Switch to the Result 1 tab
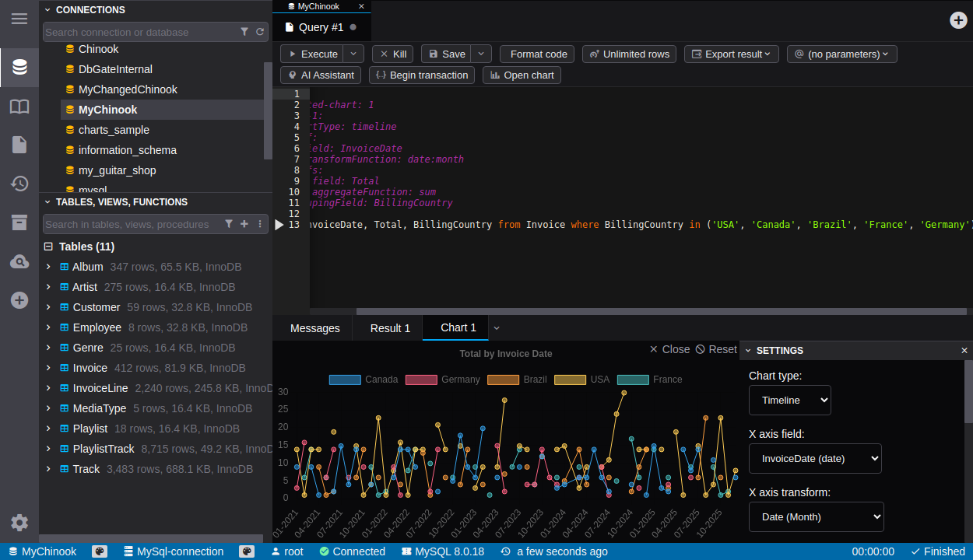Viewport: 973px width, 560px height. (x=390, y=328)
